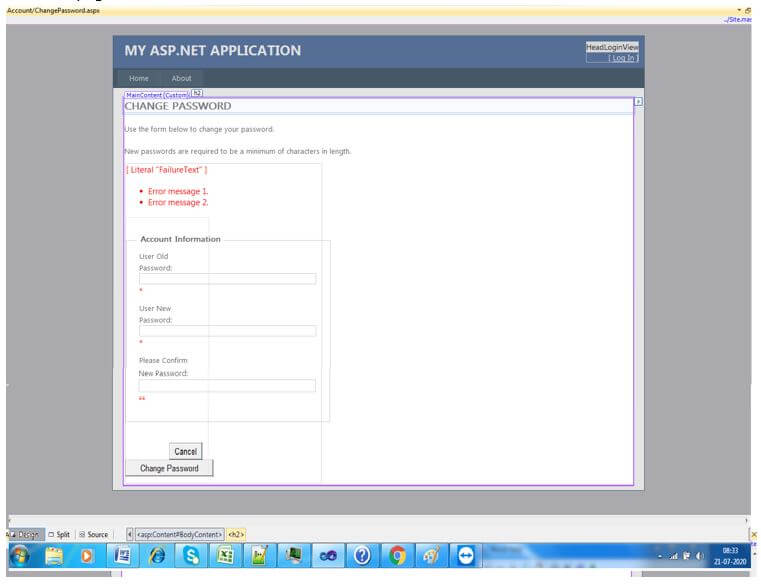Open TeamViewer from the taskbar
The height and width of the screenshot is (585, 761).
[x=465, y=555]
